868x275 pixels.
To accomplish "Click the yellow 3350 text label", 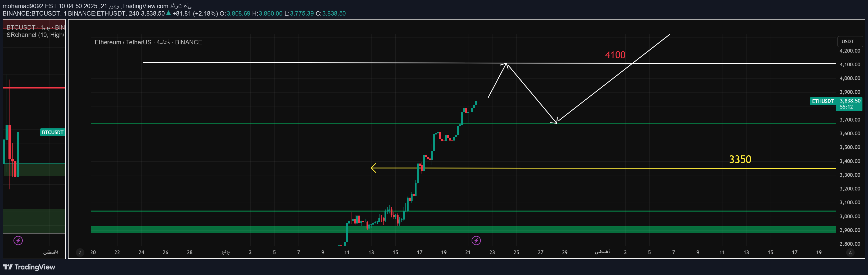I will 740,159.
